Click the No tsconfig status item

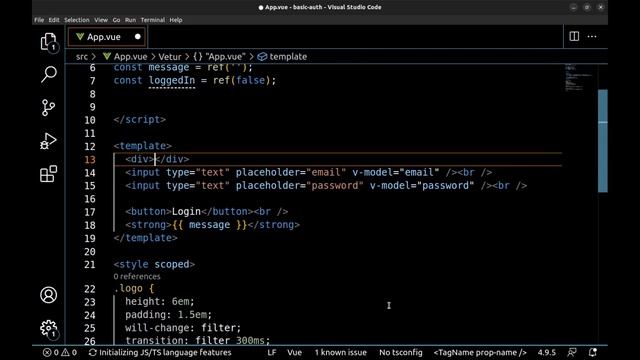coord(401,352)
